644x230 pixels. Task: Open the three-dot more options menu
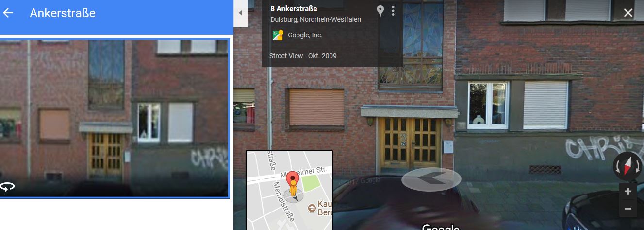pos(393,11)
